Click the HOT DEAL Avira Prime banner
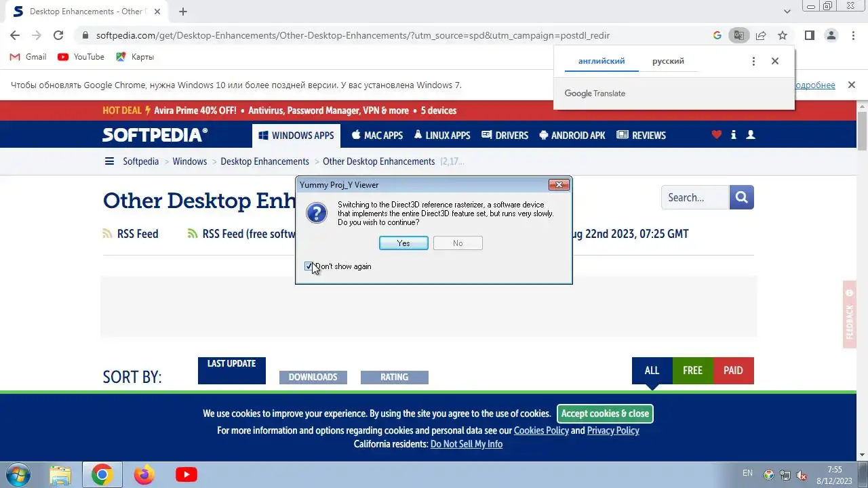This screenshot has width=868, height=488. pos(279,110)
